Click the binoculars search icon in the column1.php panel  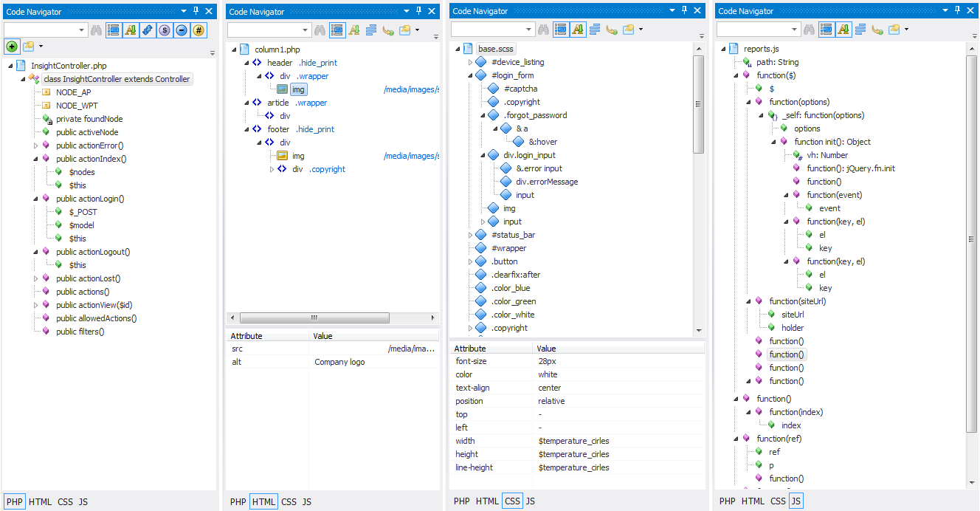(320, 30)
